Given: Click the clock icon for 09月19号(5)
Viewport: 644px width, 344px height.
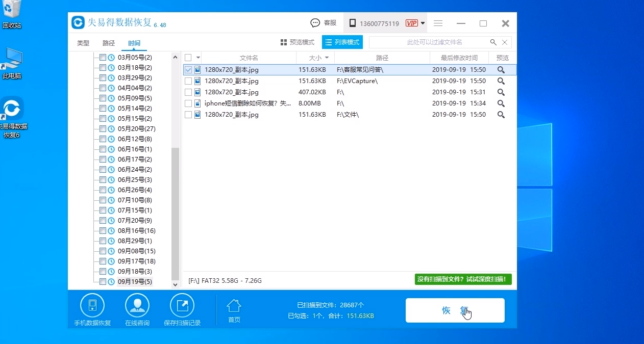Looking at the screenshot, I should click(x=112, y=282).
